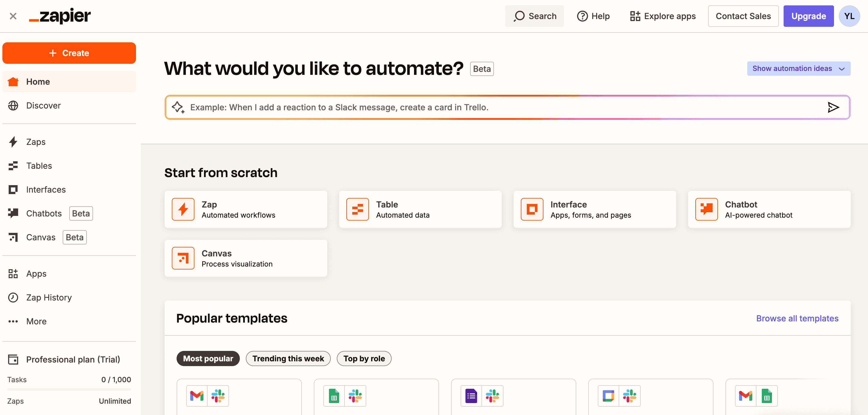Click the automation idea input field
The height and width of the screenshot is (415, 868).
(508, 107)
